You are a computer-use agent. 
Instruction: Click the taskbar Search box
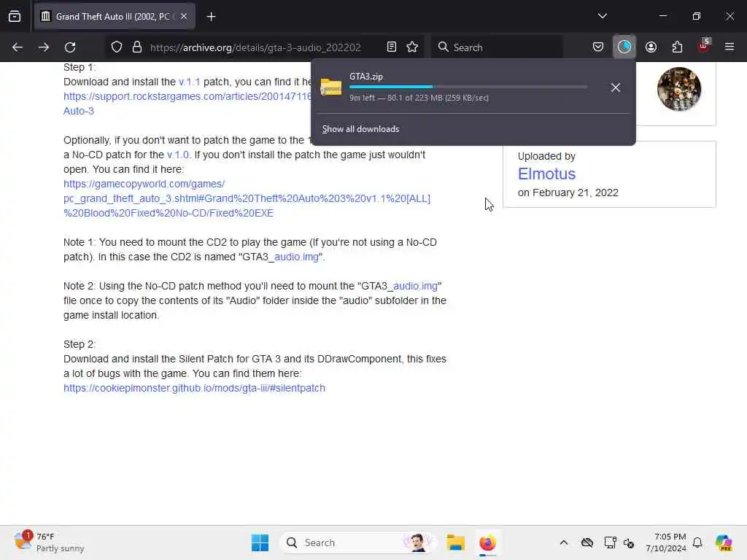(x=358, y=542)
